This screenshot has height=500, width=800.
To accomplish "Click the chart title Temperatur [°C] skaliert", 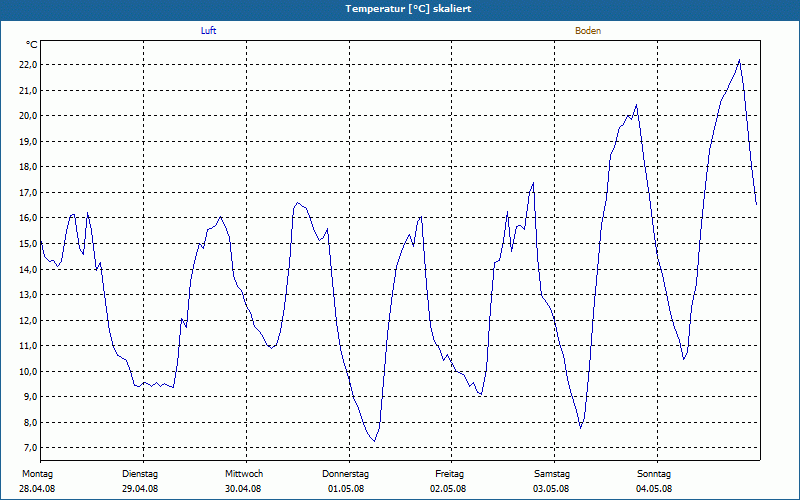I will click(x=408, y=9).
